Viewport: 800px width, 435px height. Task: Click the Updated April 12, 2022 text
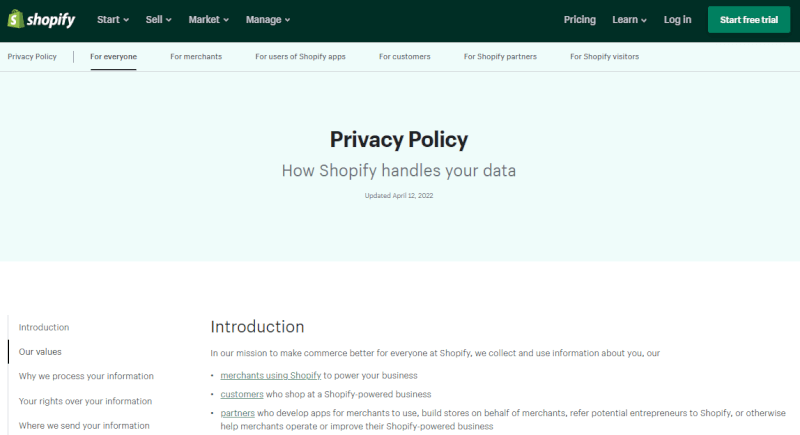pyautogui.click(x=398, y=195)
